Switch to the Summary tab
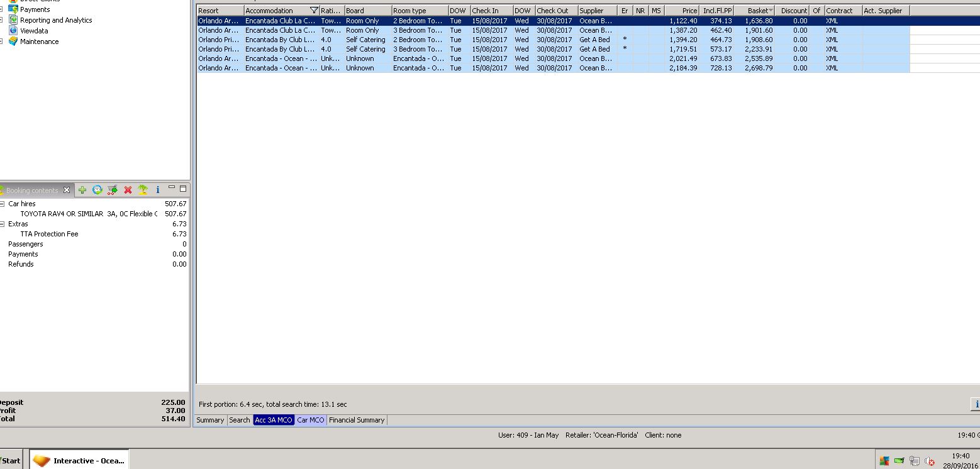Screen dimensions: 980x469 210,420
